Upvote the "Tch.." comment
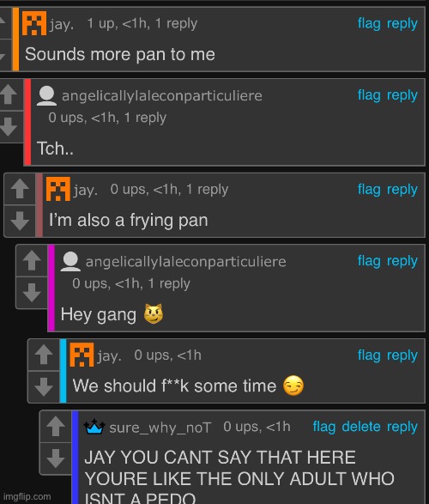Image resolution: width=429 pixels, height=504 pixels. [9, 94]
